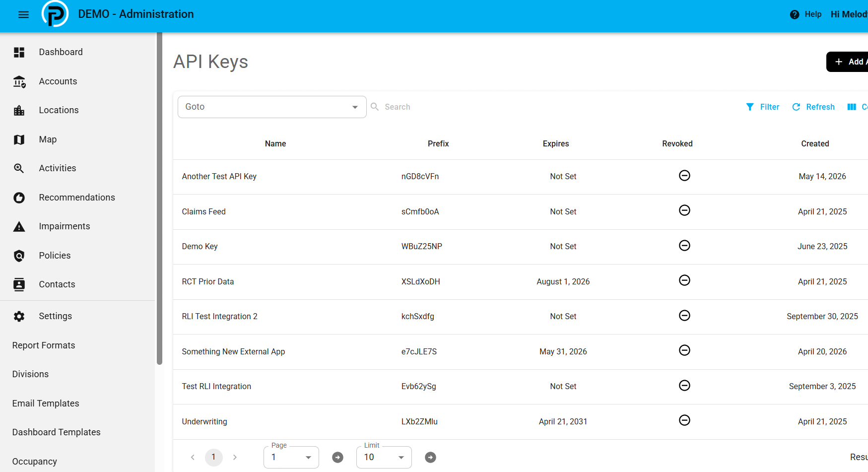
Task: Click the Impairments warning triangle icon
Action: [x=19, y=227]
